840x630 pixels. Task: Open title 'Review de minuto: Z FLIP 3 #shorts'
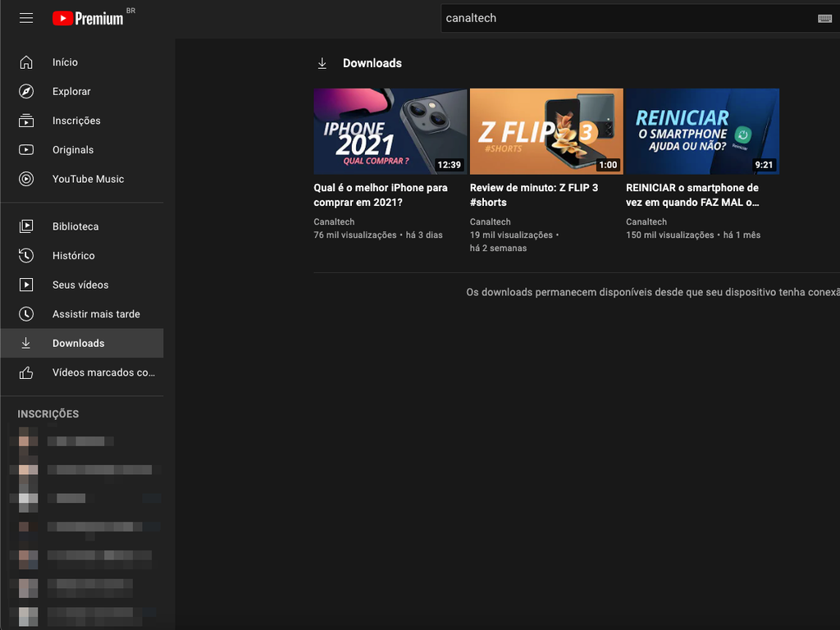[534, 195]
